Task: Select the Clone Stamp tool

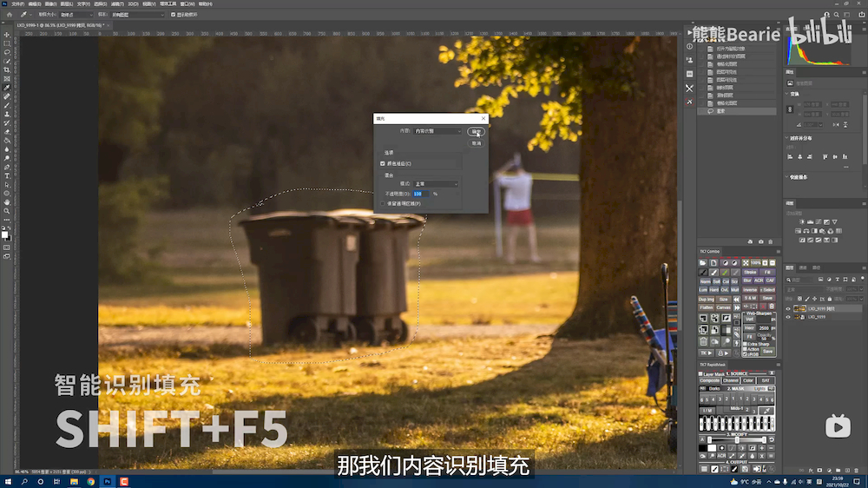Action: pyautogui.click(x=7, y=114)
